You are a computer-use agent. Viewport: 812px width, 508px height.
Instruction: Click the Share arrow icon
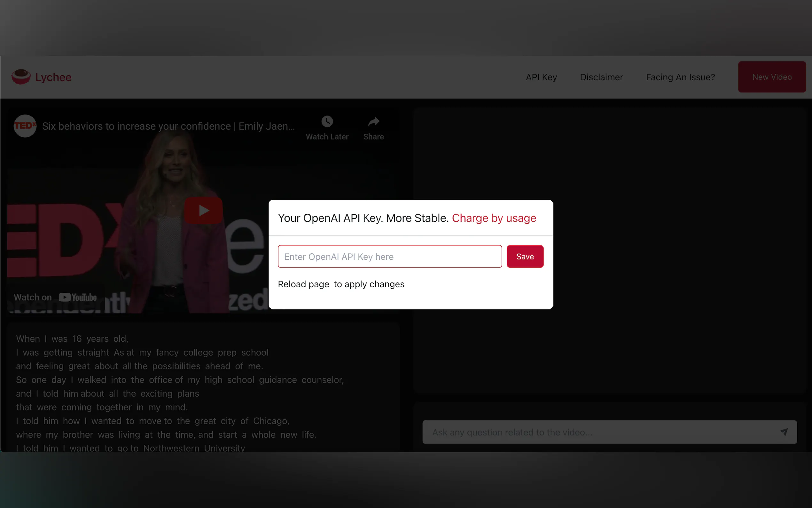[373, 122]
